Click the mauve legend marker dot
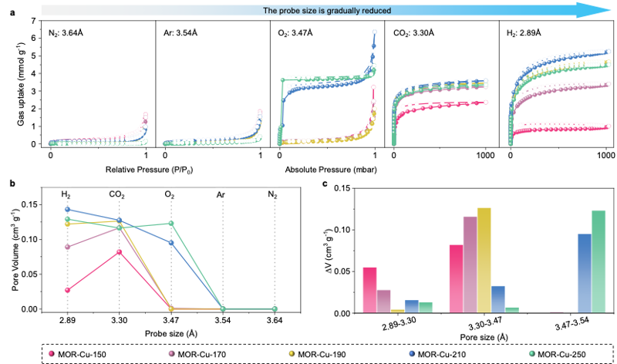This screenshot has height=364, width=617. pyautogui.click(x=171, y=353)
